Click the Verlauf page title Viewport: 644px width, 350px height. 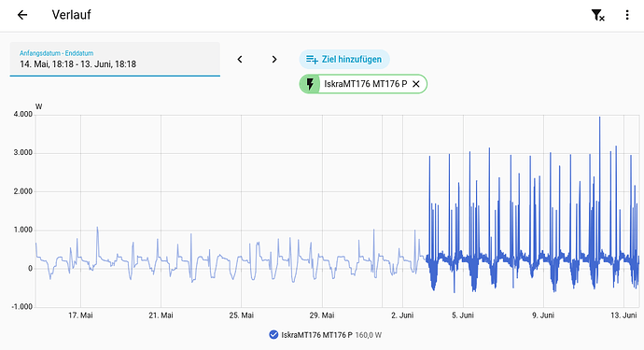[x=71, y=15]
